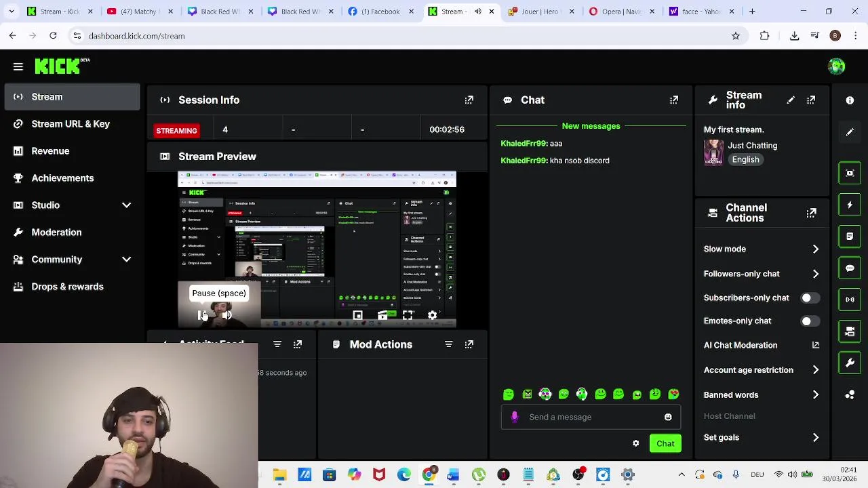This screenshot has height=488, width=868.
Task: Expand Slow mode options
Action: point(815,249)
